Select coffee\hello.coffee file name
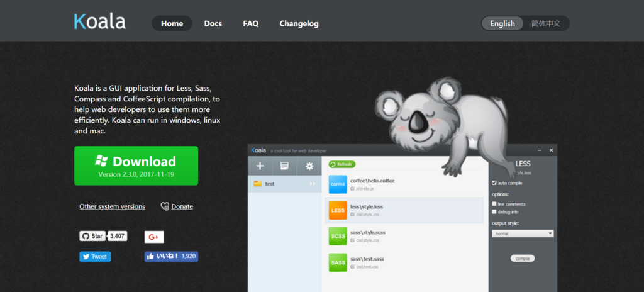The width and height of the screenshot is (644, 292). [372, 181]
